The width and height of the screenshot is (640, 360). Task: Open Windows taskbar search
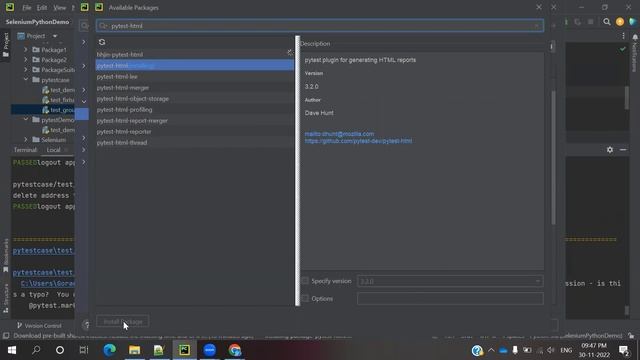36,350
